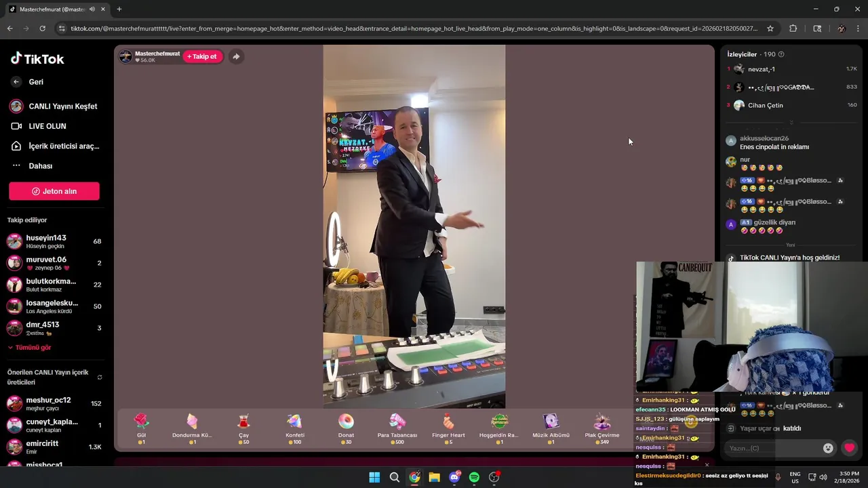Screen dimensions: 868x488
Task: Open cuneyt_kaplan suggested live
Action: [x=54, y=425]
